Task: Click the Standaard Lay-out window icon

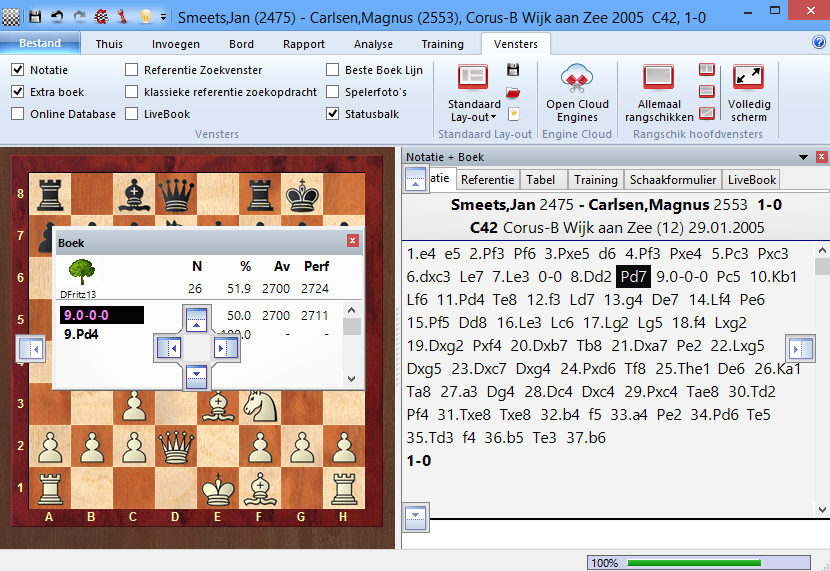Action: pos(473,77)
